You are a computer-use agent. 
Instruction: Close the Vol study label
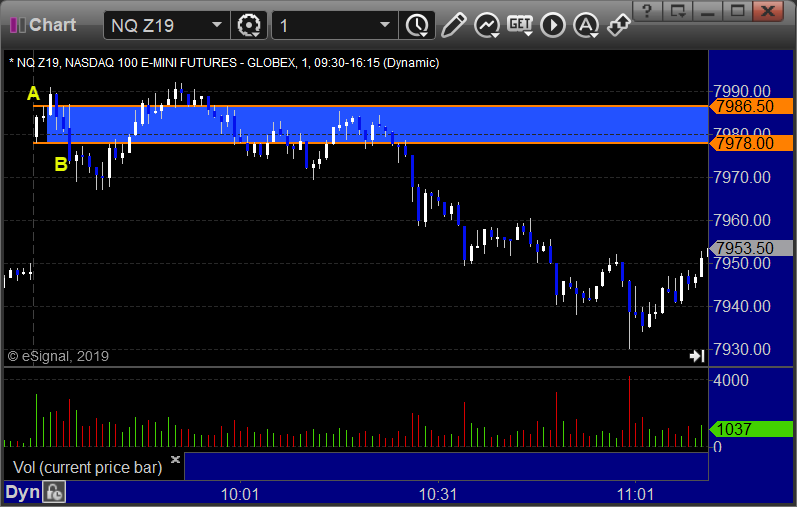175,459
